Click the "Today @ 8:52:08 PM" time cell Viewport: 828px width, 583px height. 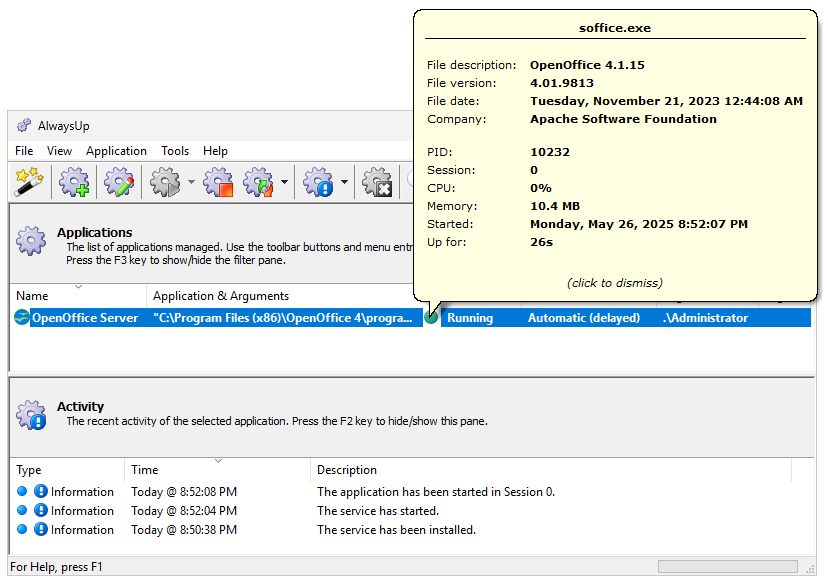point(184,492)
